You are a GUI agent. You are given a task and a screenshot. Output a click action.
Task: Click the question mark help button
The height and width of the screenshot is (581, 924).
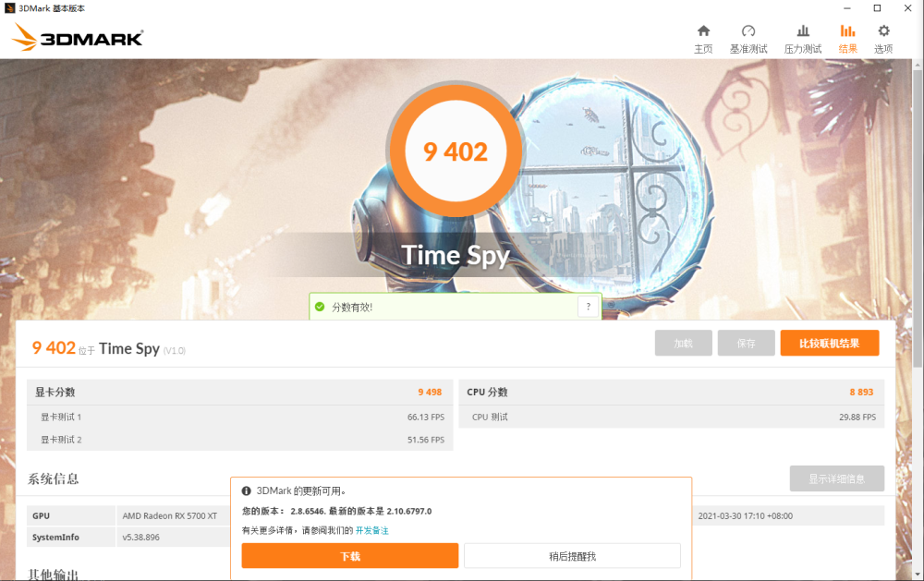pos(588,307)
